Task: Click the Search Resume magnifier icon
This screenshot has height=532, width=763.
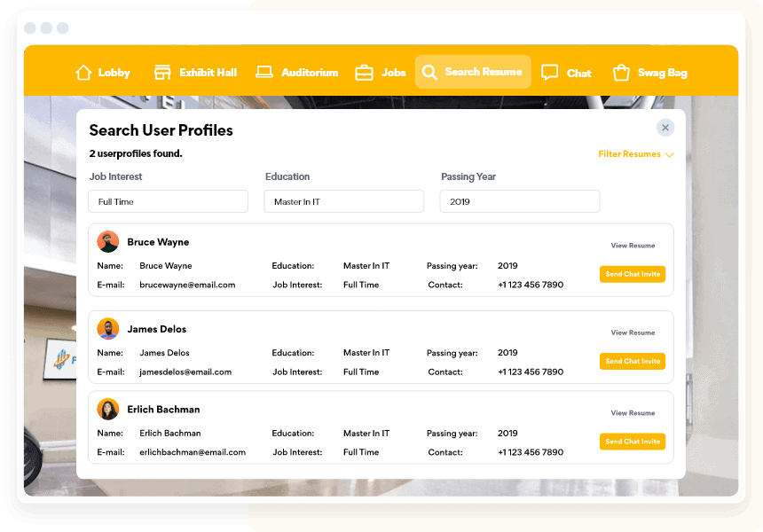Action: tap(429, 73)
